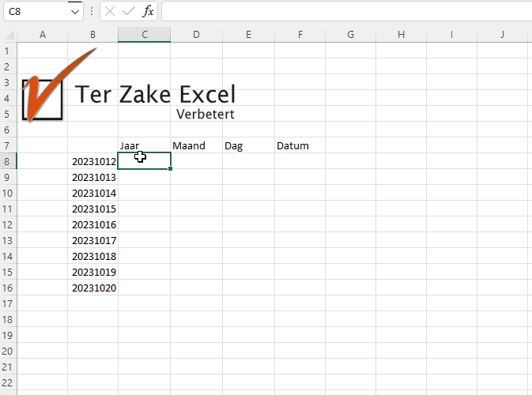Click the 'Ter Zake Excel' title text
The height and width of the screenshot is (395, 532).
[x=155, y=94]
